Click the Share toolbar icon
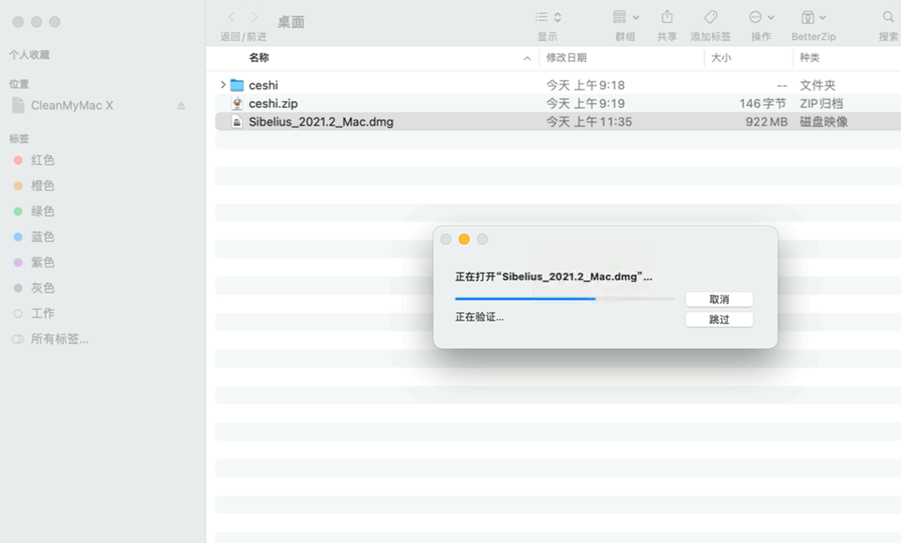This screenshot has height=543, width=901. click(x=666, y=18)
